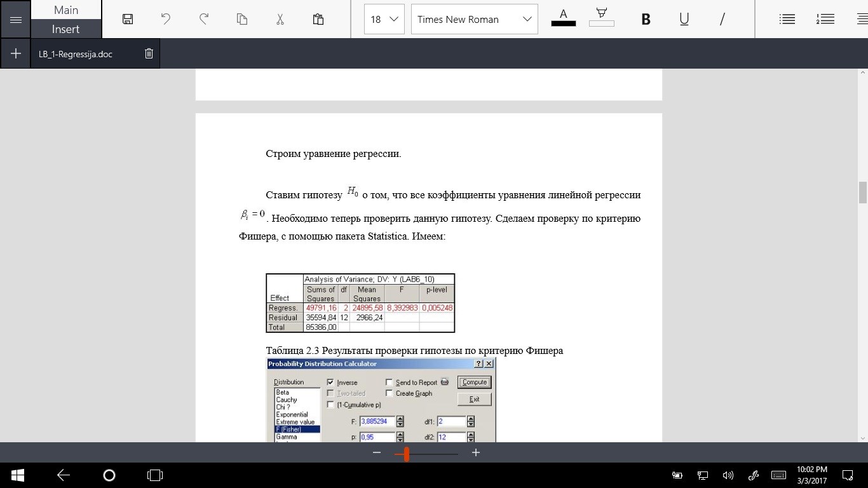
Task: Cut the selected text
Action: point(280,19)
